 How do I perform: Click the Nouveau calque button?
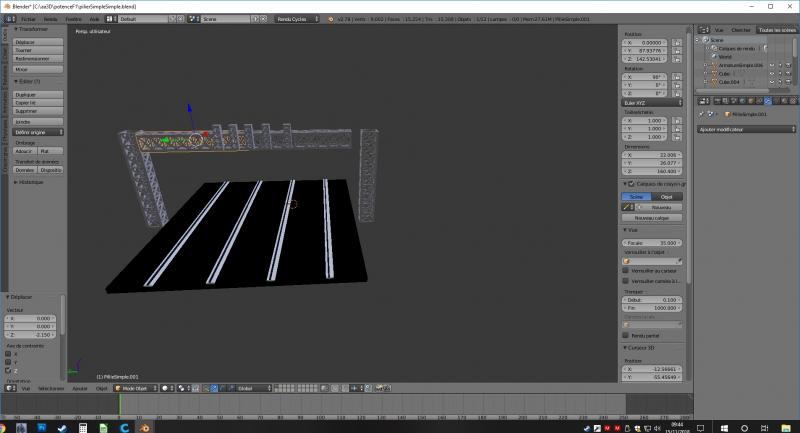650,217
